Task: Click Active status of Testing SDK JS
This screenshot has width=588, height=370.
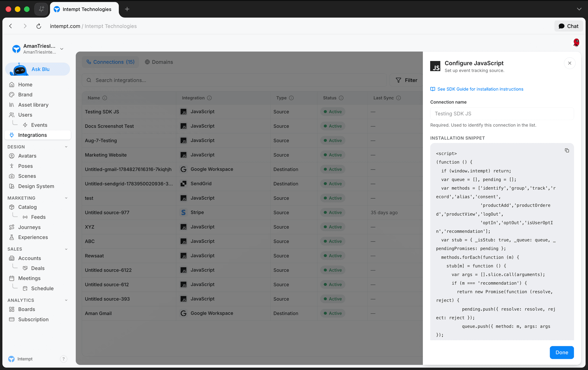Action: (333, 112)
